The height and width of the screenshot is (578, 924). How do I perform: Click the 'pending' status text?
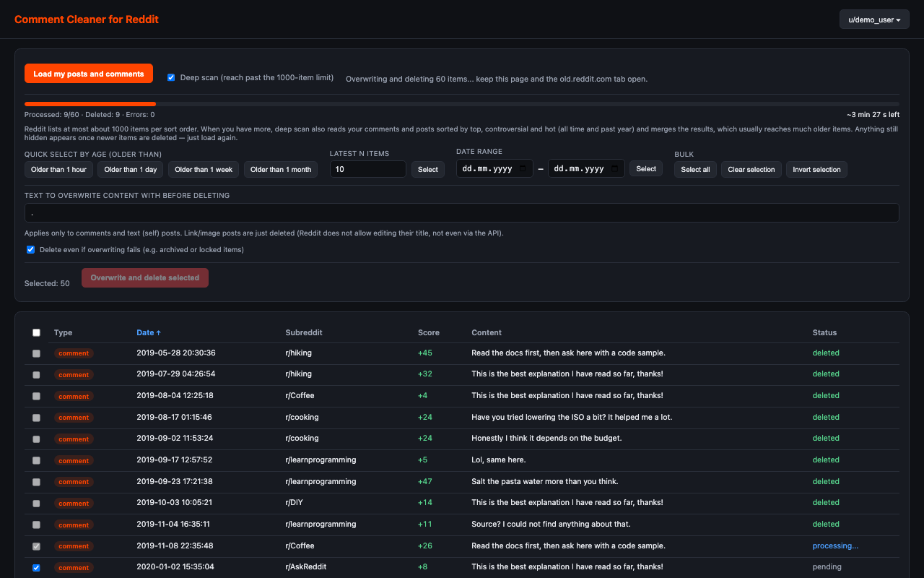(827, 567)
